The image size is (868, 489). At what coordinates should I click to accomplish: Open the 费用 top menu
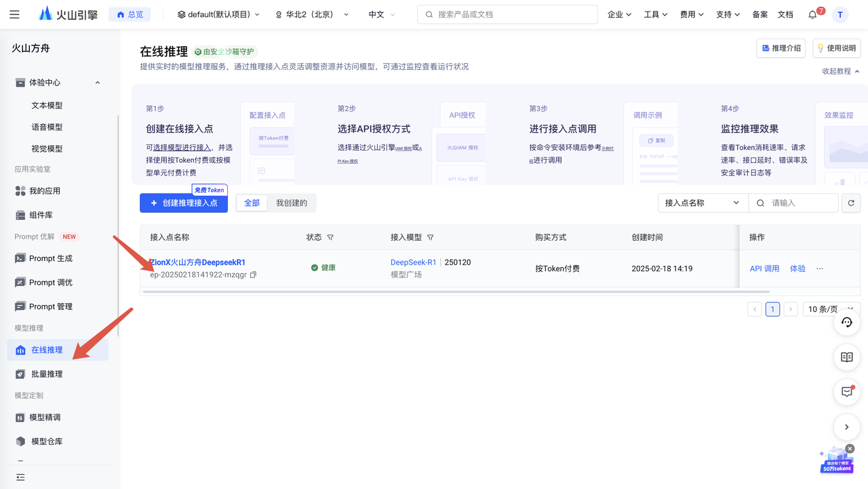click(x=692, y=14)
